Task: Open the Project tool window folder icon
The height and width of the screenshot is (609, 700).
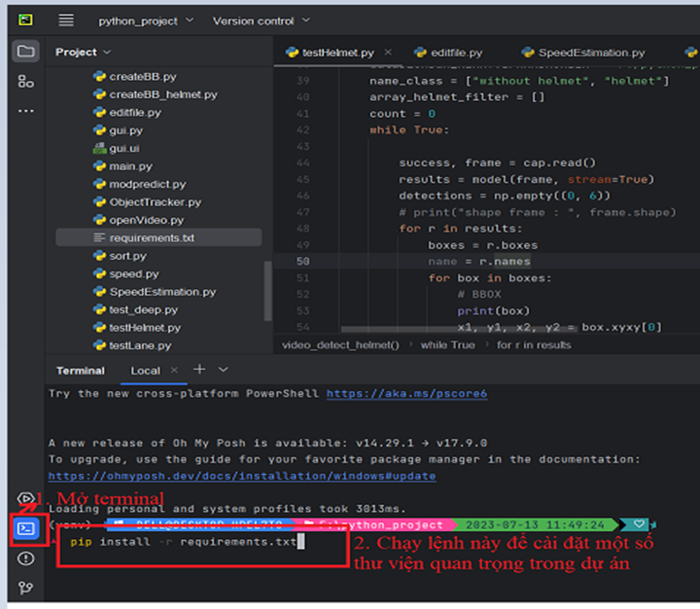Action: (25, 52)
